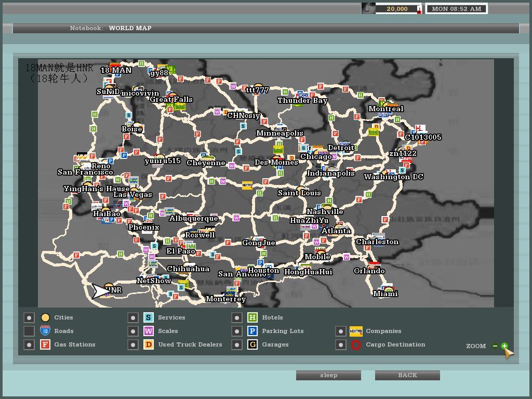Disable the Hotels map filter checkbox

tap(237, 317)
